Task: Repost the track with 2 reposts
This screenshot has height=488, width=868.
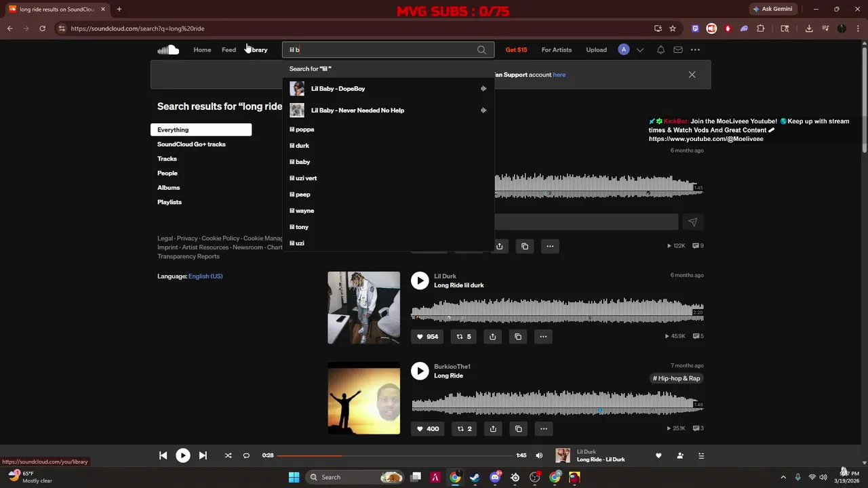Action: pyautogui.click(x=464, y=428)
